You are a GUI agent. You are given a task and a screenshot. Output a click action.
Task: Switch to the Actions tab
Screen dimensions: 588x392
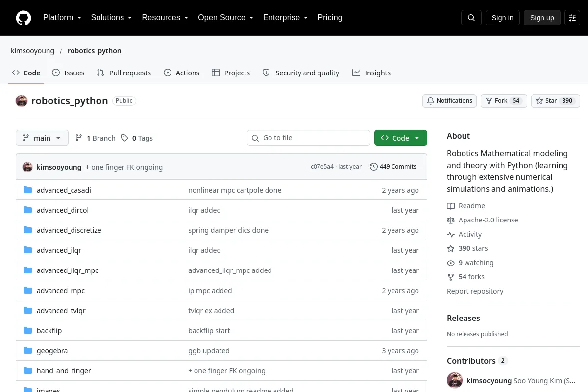tap(181, 73)
